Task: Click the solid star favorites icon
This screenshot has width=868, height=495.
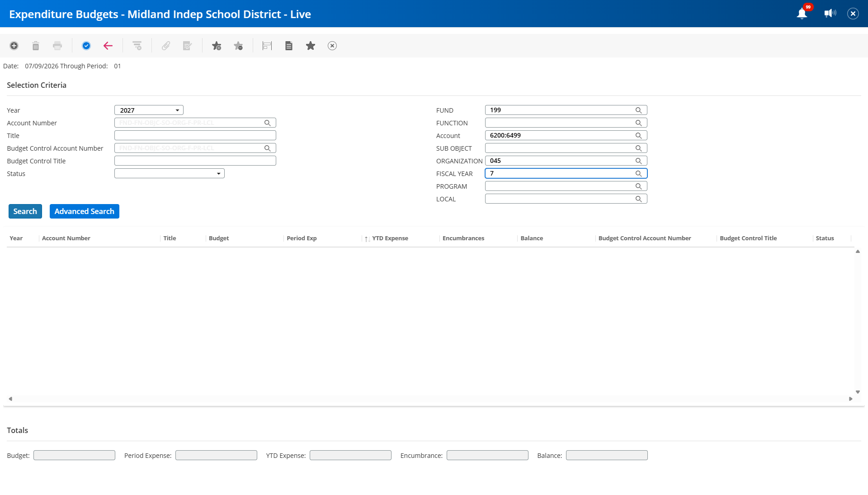Action: click(x=311, y=46)
